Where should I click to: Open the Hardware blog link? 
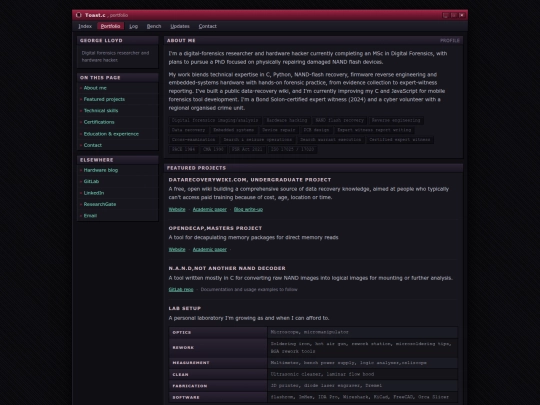click(101, 170)
